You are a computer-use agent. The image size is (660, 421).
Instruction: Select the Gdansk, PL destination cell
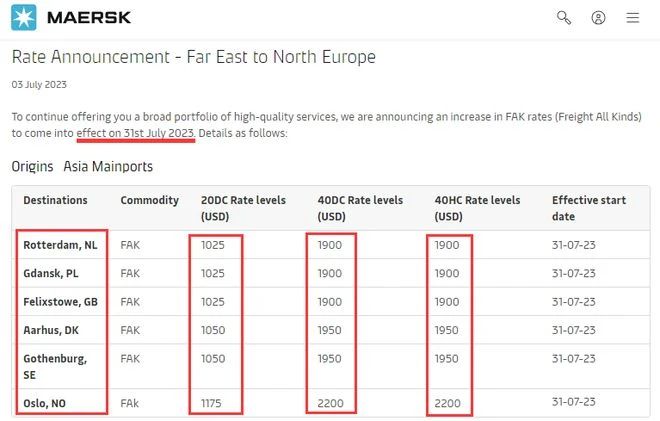click(x=51, y=274)
